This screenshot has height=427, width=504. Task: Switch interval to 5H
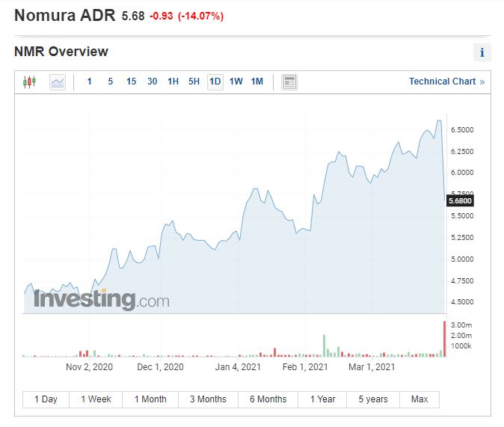194,82
